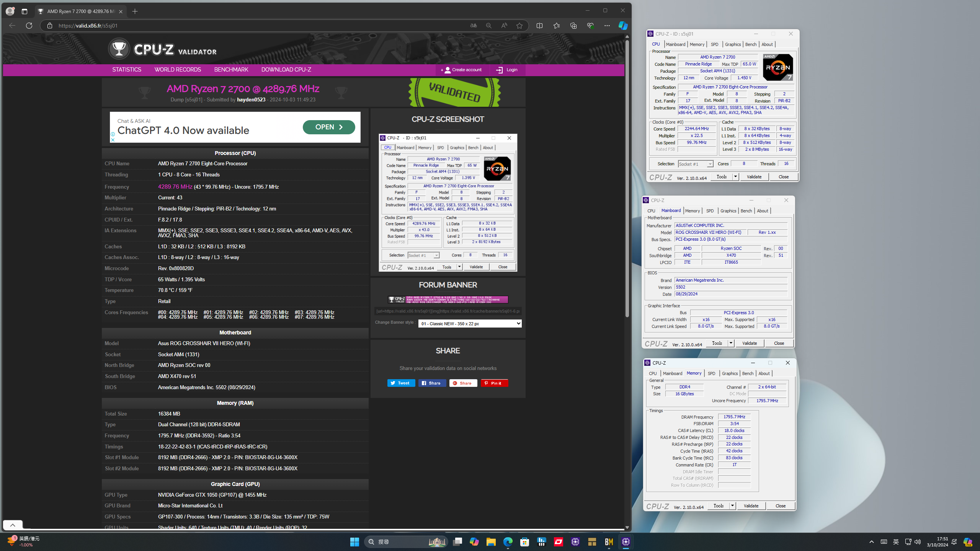This screenshot has height=551, width=980.
Task: Open Task View on the taskbar
Action: pyautogui.click(x=457, y=542)
